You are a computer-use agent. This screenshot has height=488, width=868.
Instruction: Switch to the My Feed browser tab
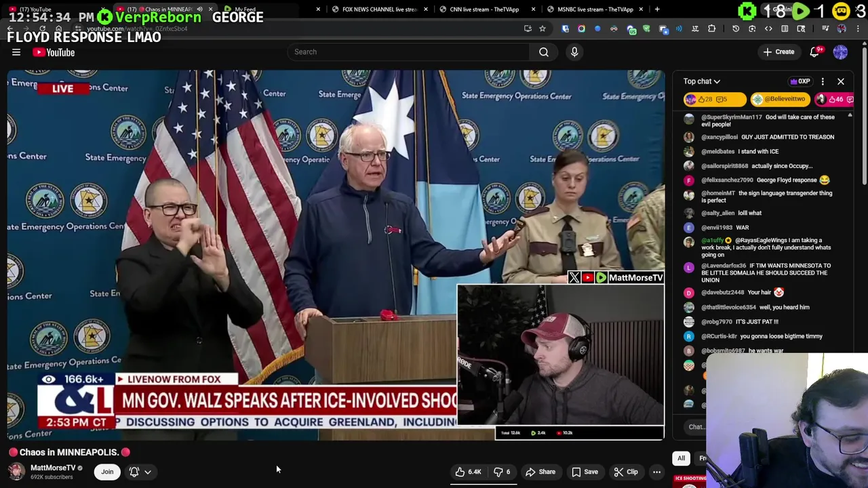tap(245, 9)
